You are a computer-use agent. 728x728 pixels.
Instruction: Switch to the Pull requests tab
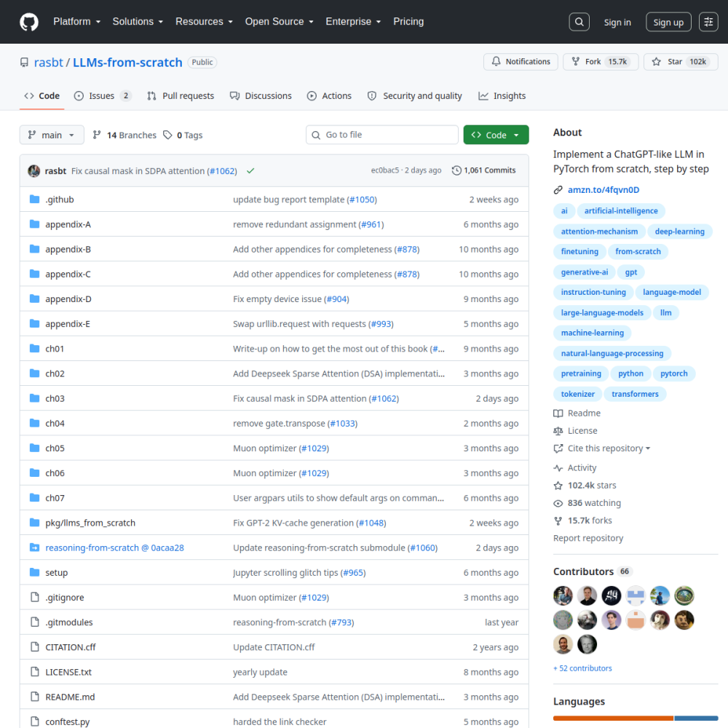[x=181, y=96]
